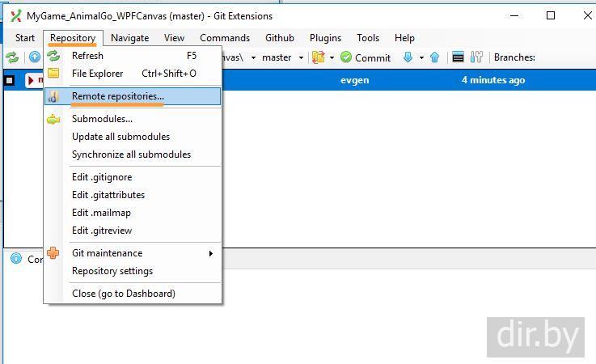Screen dimensions: 596x364
Task: Click the orange cross Git maintenance icon
Action: click(53, 253)
